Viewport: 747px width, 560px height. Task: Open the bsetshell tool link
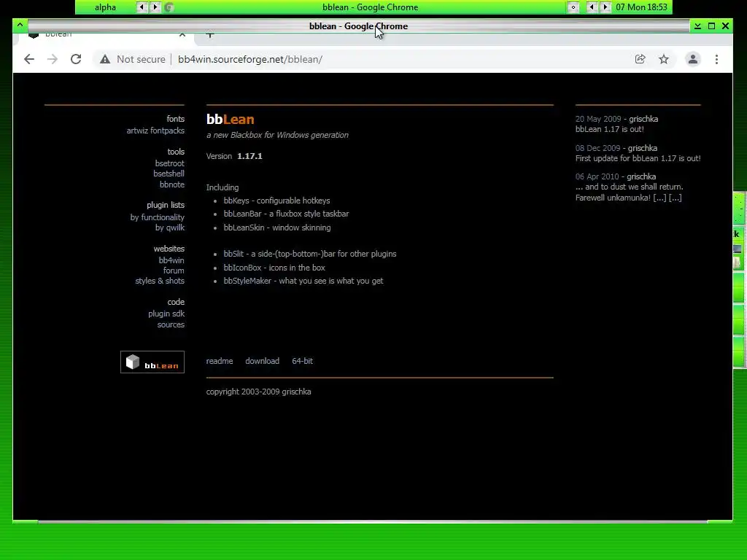pyautogui.click(x=169, y=174)
